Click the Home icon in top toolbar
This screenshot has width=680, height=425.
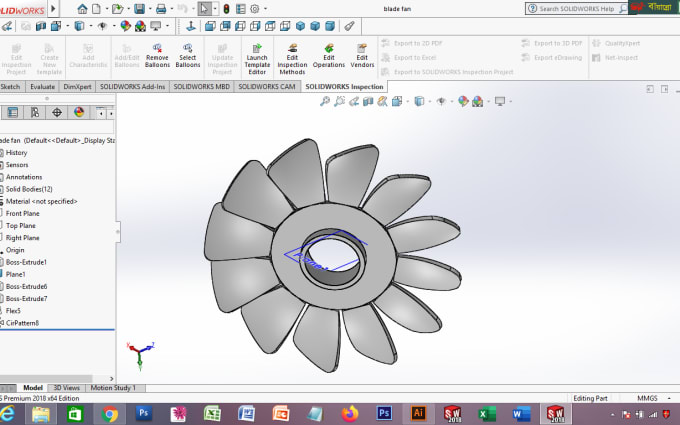point(82,9)
